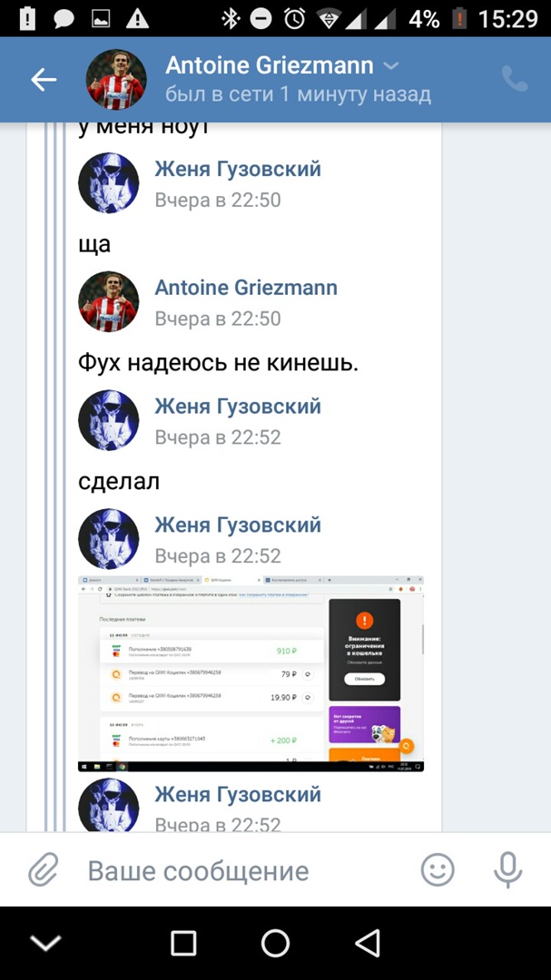Tap Android home circle button
Screen dimensions: 551x980
(x=275, y=943)
